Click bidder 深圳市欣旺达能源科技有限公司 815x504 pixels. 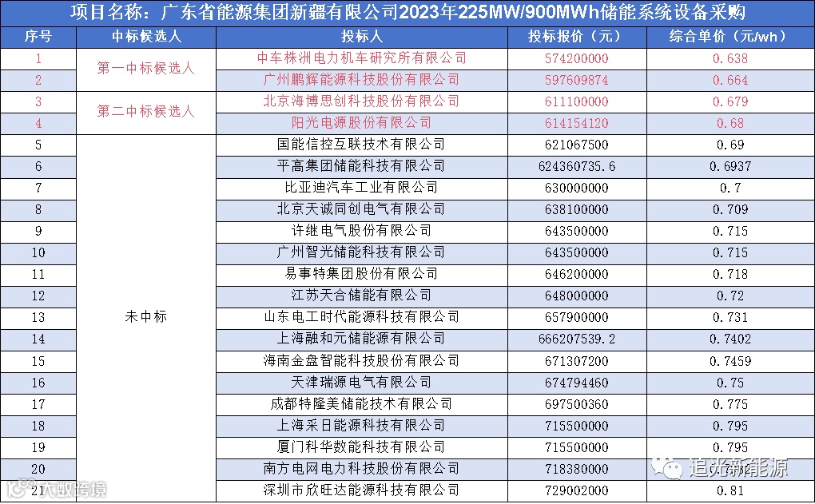(x=362, y=490)
